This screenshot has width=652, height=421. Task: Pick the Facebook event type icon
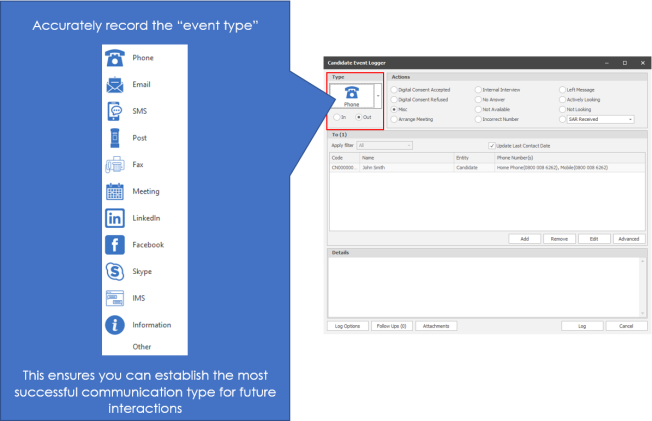(x=115, y=245)
